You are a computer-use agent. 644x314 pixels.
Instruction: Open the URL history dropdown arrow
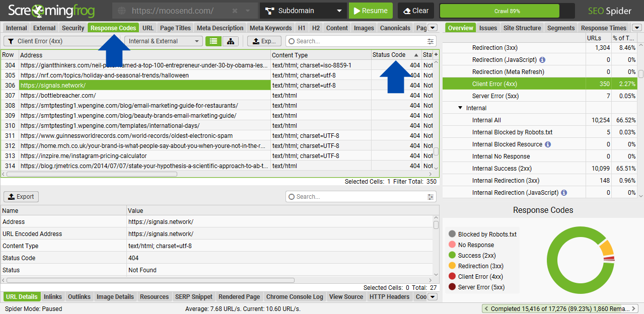(247, 11)
